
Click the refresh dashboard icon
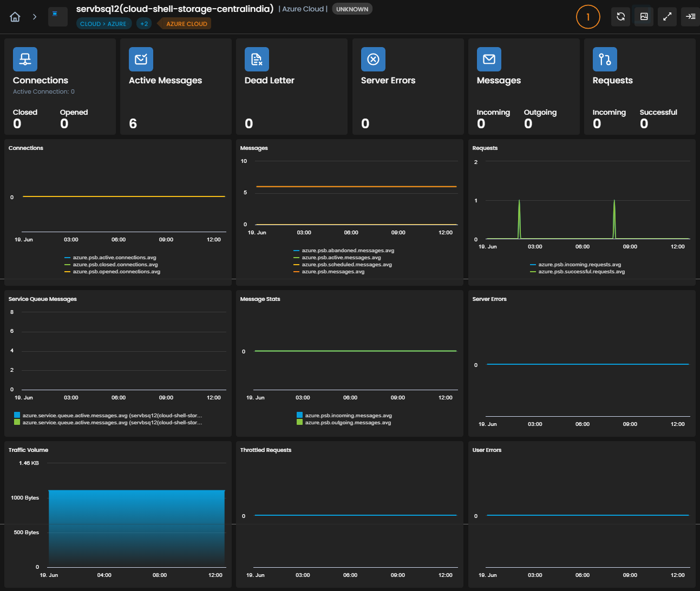pos(621,17)
